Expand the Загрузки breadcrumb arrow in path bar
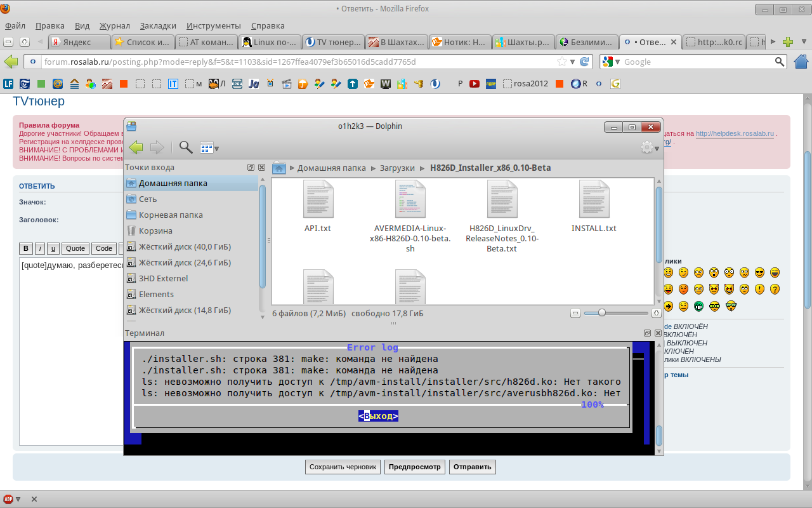Image resolution: width=812 pixels, height=508 pixels. 422,168
